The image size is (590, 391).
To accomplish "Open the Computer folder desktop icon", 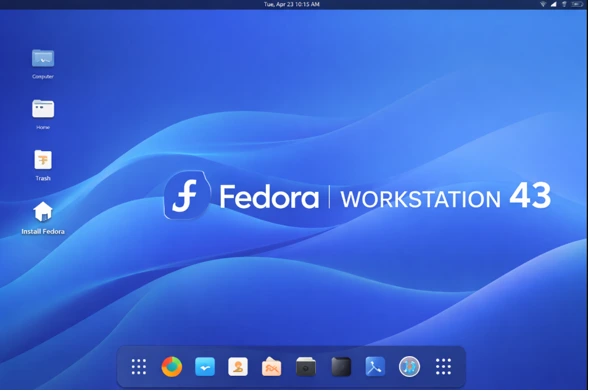I will (x=43, y=58).
